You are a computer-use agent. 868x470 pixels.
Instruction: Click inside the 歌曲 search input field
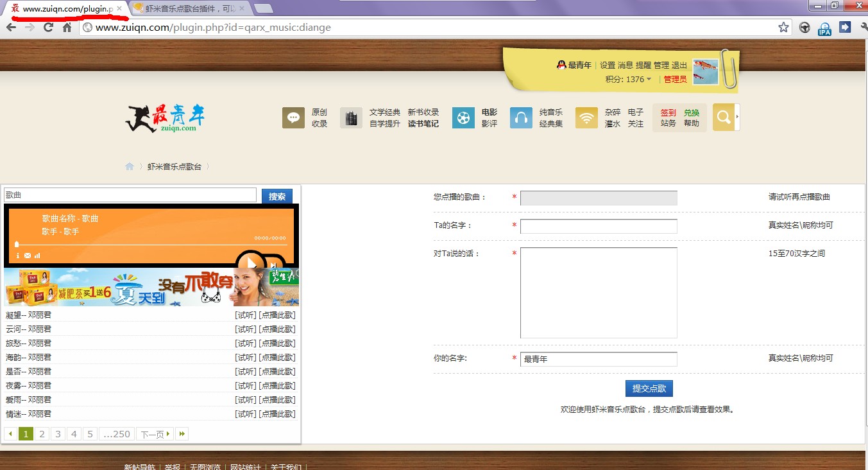coord(128,196)
